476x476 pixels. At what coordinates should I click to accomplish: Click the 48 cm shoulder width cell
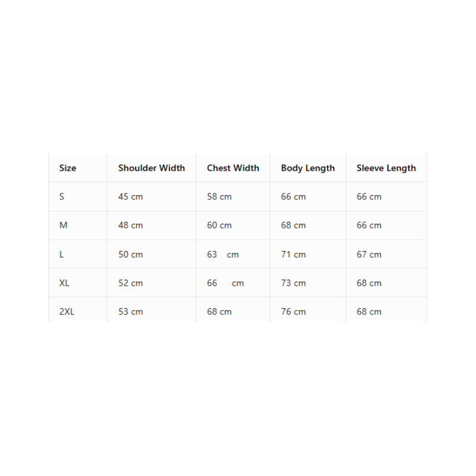(130, 225)
